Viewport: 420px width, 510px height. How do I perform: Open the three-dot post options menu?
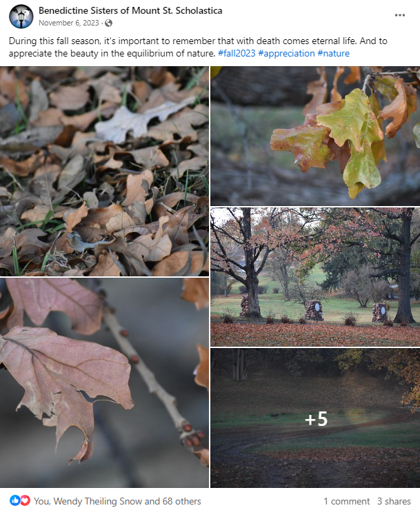(399, 15)
